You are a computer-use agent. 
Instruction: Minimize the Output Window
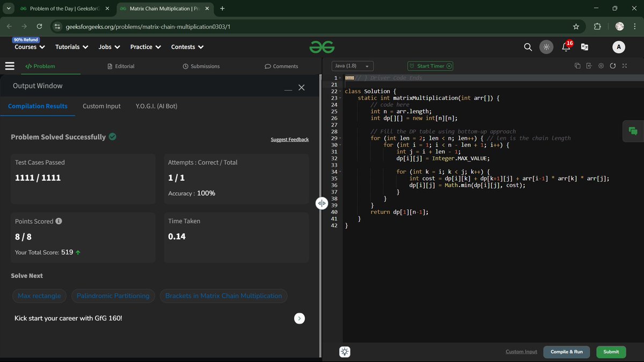(288, 90)
